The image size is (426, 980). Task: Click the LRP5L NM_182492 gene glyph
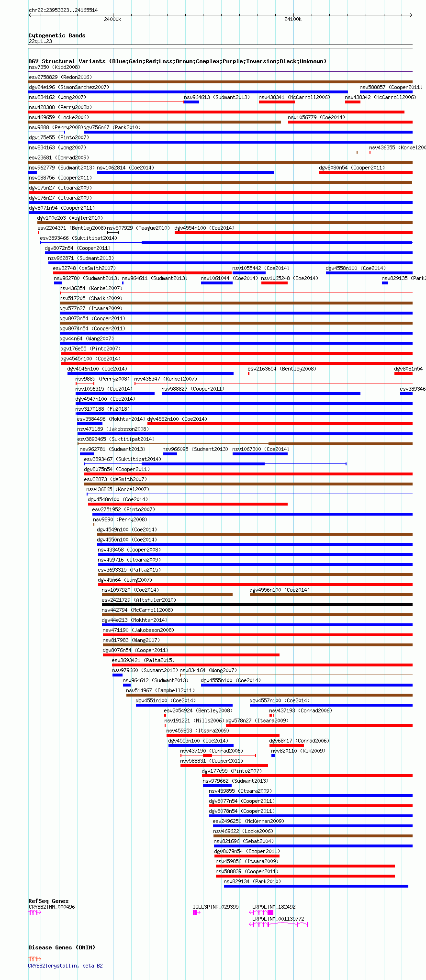tap(261, 912)
